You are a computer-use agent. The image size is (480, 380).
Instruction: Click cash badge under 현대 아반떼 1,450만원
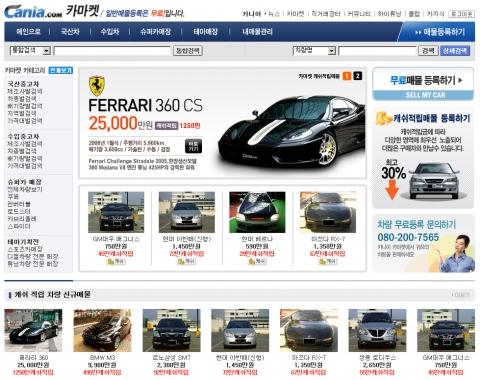pos(187,262)
